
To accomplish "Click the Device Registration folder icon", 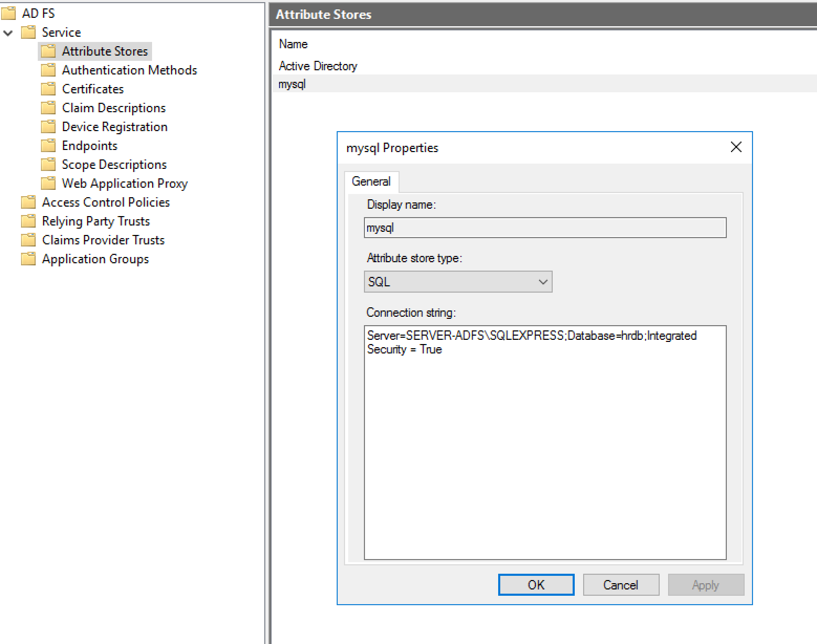I will point(48,127).
